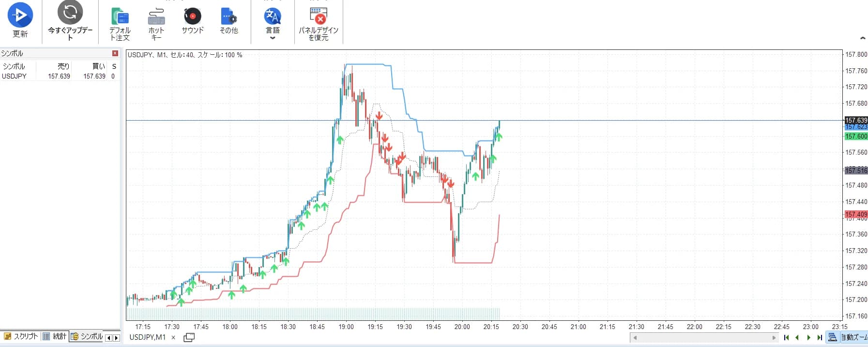Click the 売り column header
868x347 pixels.
[x=63, y=66]
